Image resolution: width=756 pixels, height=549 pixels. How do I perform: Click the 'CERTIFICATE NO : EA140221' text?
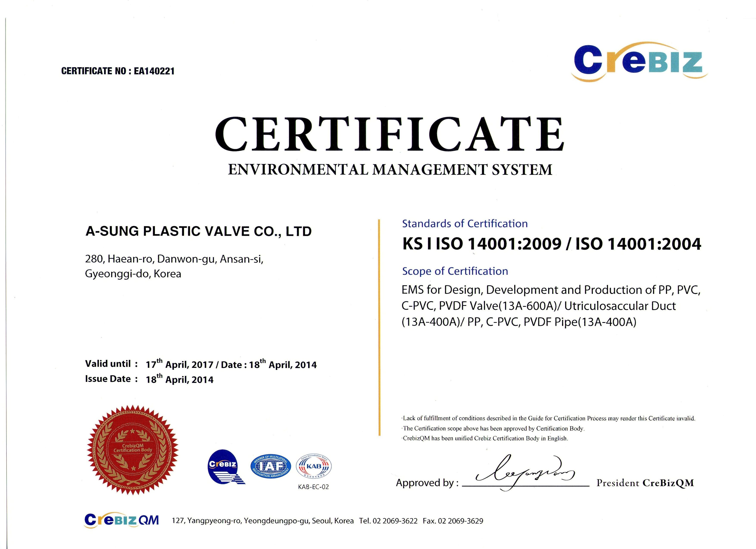(118, 71)
